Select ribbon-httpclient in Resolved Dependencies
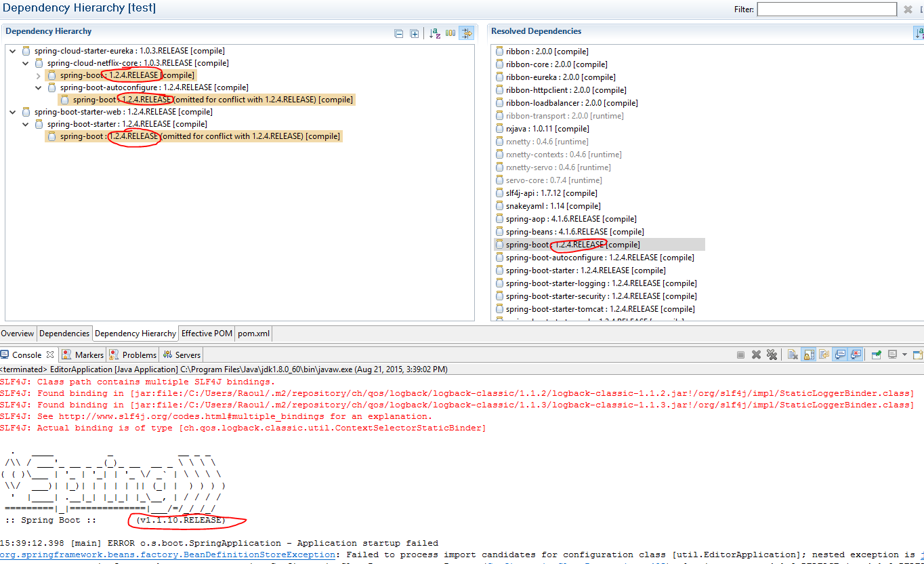924x564 pixels. click(x=562, y=90)
